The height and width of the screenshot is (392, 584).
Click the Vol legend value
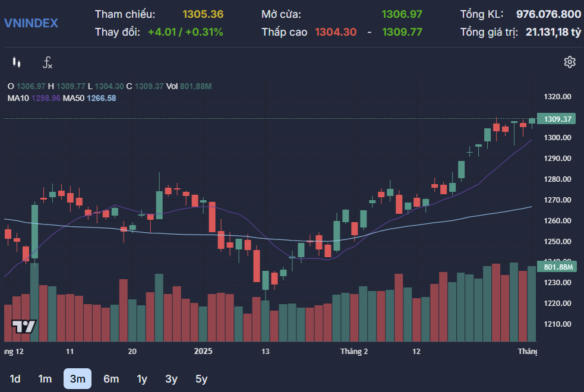tap(195, 87)
